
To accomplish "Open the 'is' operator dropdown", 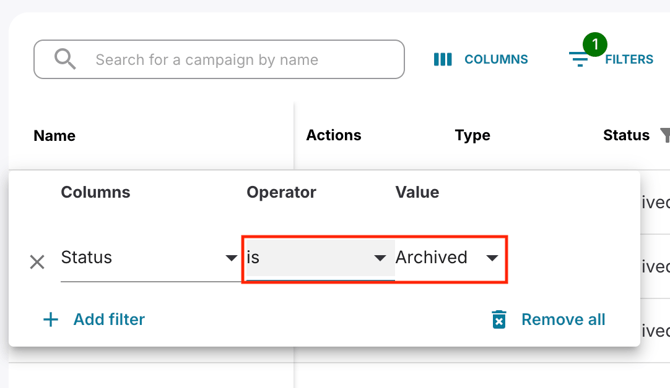I will pos(320,258).
